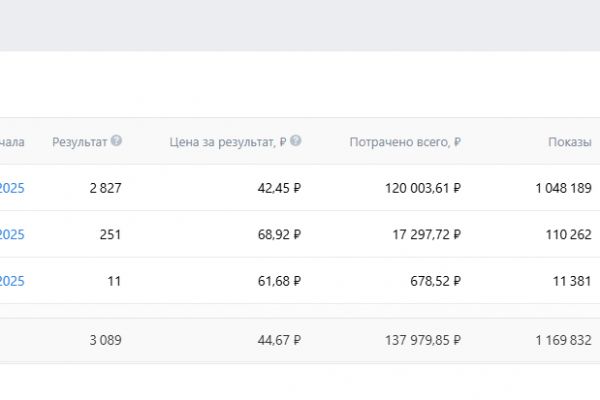
Task: Click the help icon beside Цена за результат
Action: 296,142
